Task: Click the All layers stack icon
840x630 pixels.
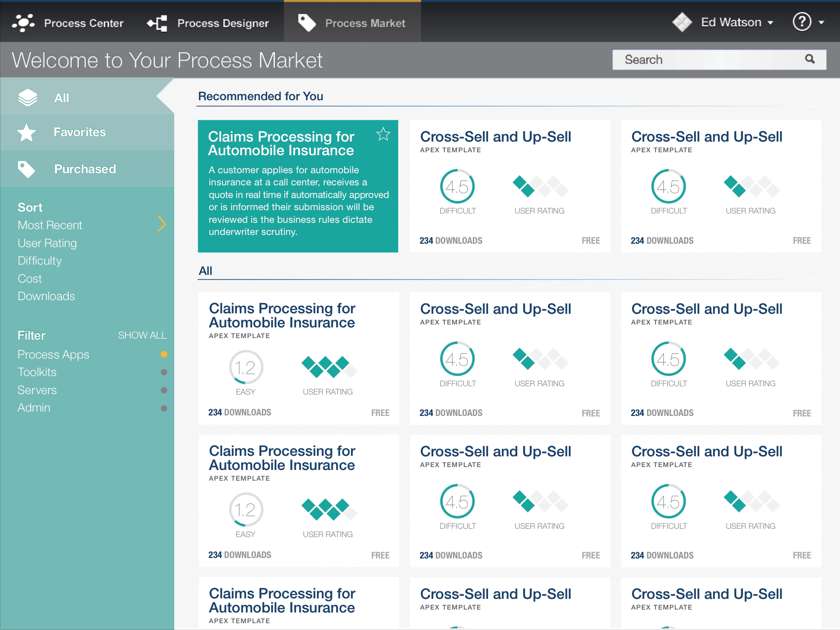Action: coord(28,98)
